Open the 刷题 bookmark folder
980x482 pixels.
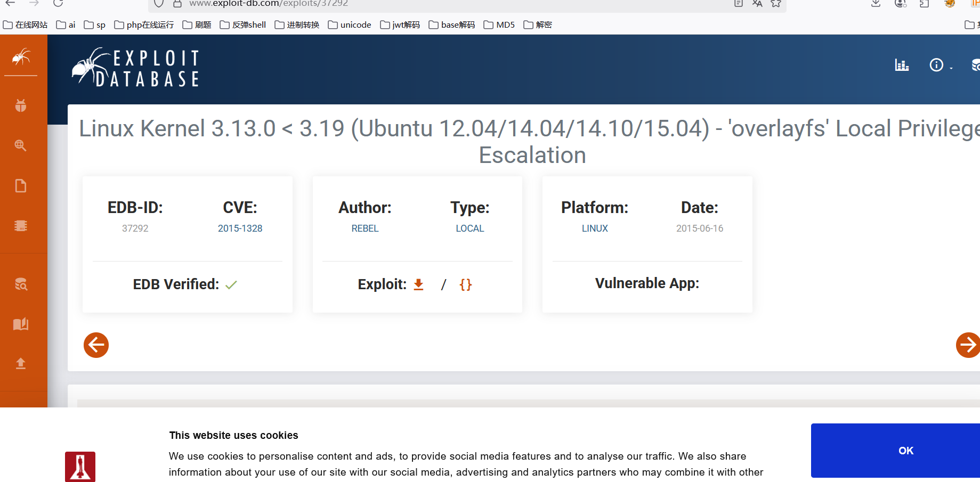pos(197,24)
